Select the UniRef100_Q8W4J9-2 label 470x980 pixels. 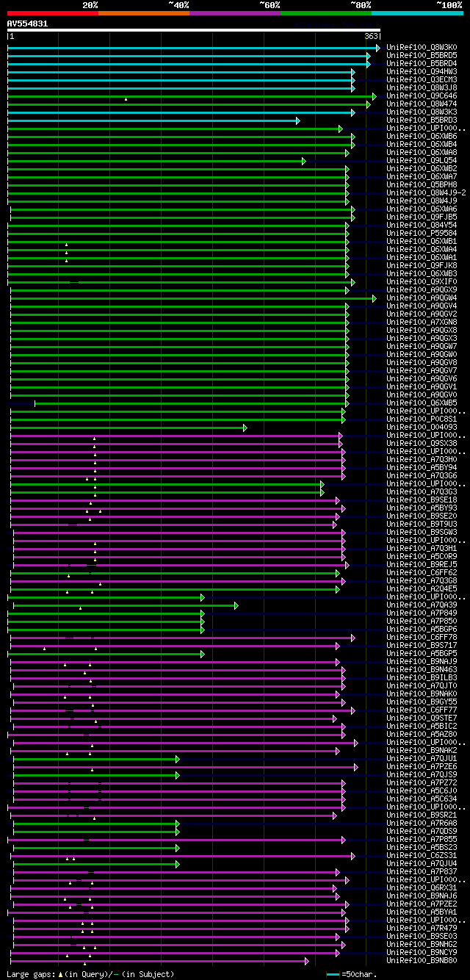coord(427,192)
